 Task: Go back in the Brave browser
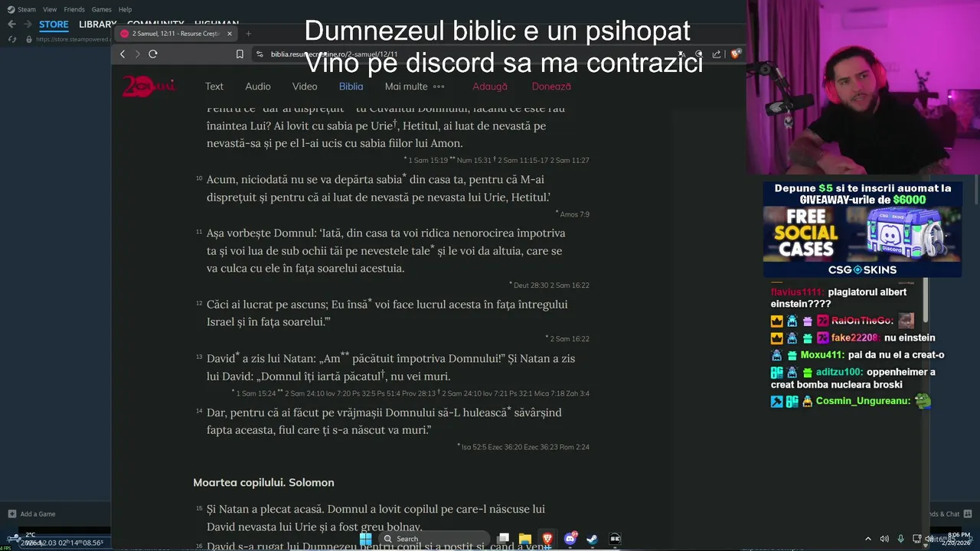(x=122, y=54)
